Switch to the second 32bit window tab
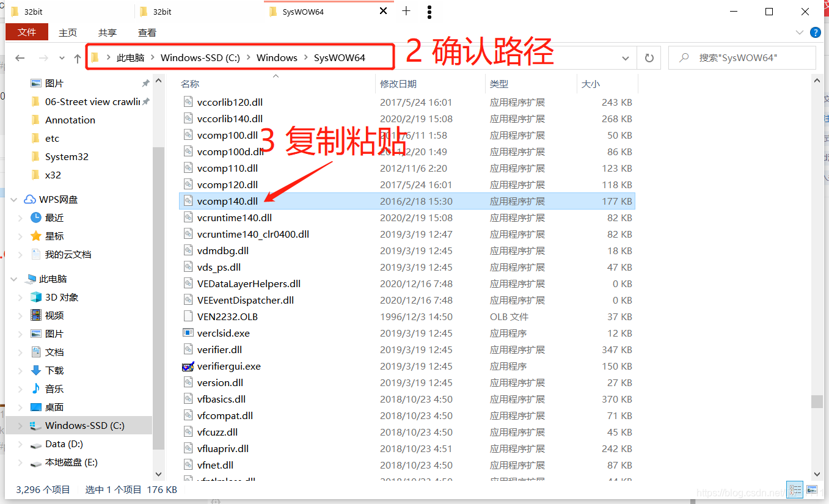Viewport: 829px width, 504px height. [199, 11]
